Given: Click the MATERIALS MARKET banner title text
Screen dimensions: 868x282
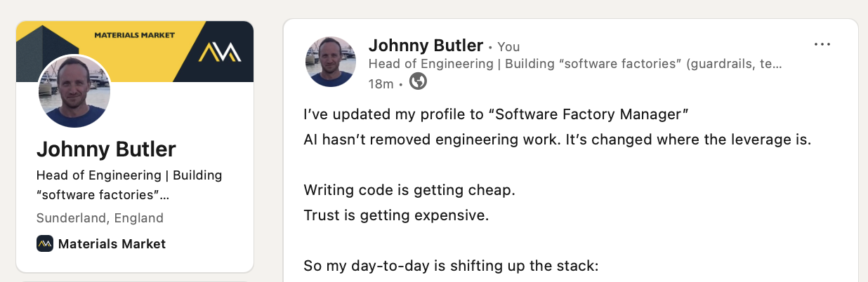Looking at the screenshot, I should [135, 34].
